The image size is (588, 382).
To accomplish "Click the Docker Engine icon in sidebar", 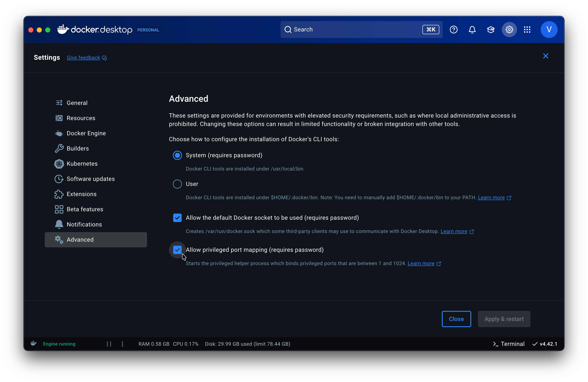I will tap(59, 133).
